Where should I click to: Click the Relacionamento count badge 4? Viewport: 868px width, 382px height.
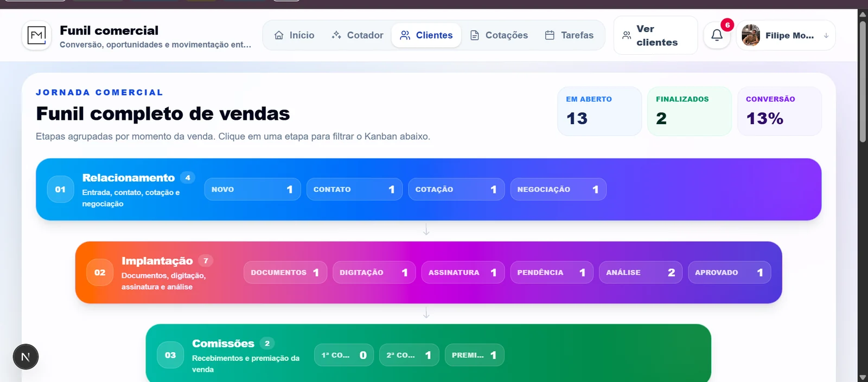[x=188, y=178]
